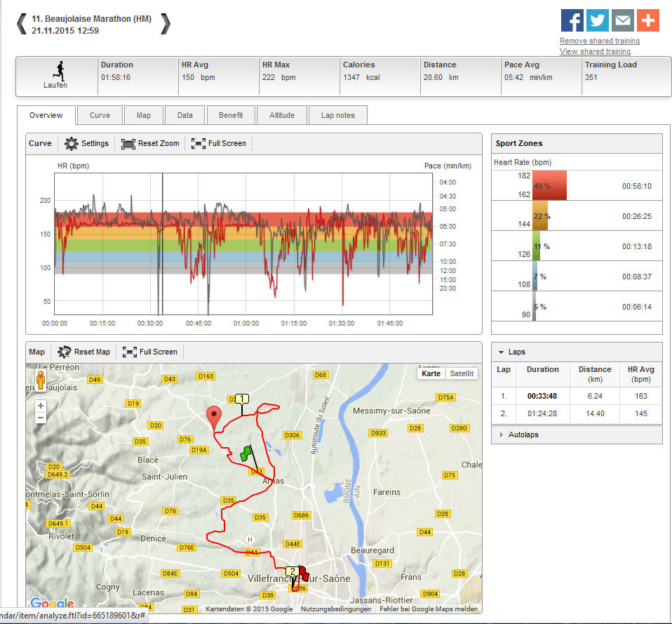Expand the Autolaps section
Screen dimensions: 672x624
(x=502, y=434)
